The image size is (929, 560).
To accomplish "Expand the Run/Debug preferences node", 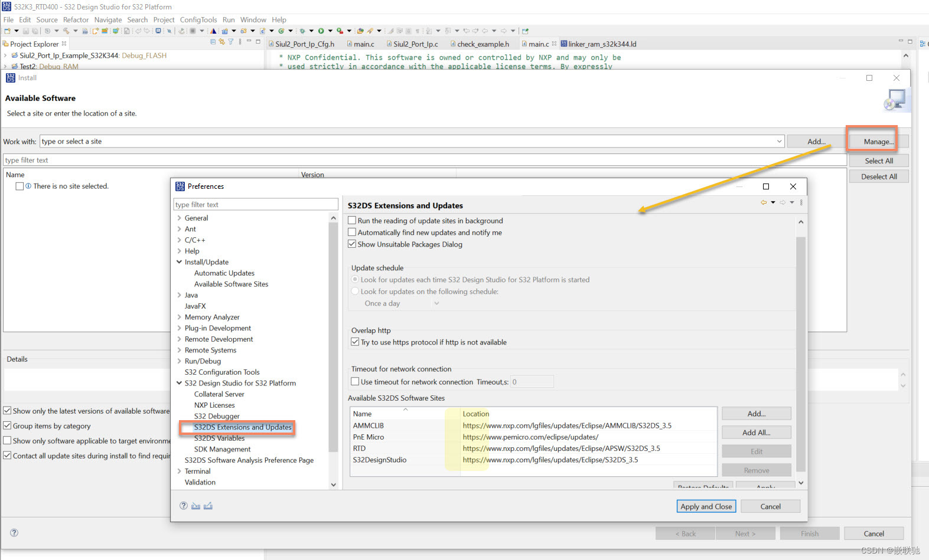I will pos(179,361).
